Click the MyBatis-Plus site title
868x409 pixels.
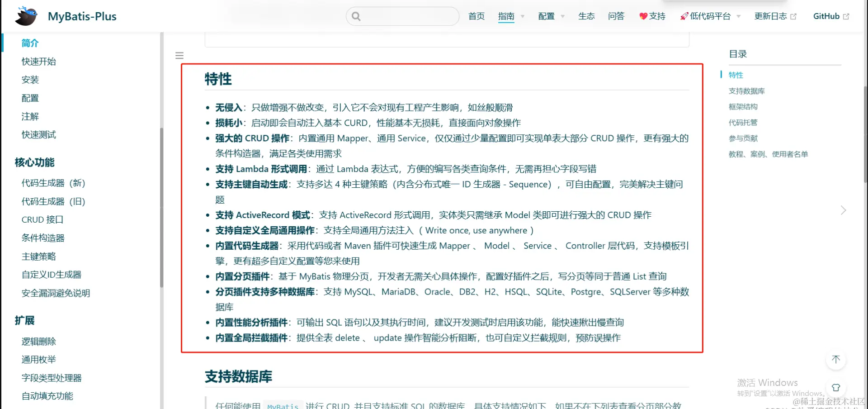pos(82,16)
